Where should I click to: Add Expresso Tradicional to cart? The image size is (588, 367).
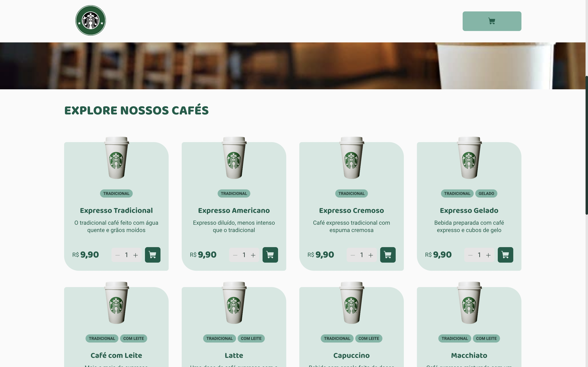click(x=153, y=255)
